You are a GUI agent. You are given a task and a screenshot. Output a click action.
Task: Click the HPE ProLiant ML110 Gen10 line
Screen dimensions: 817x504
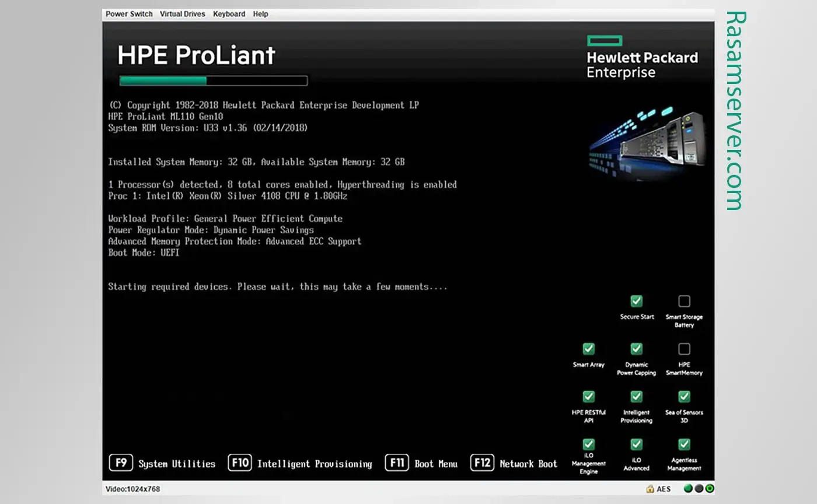(166, 117)
